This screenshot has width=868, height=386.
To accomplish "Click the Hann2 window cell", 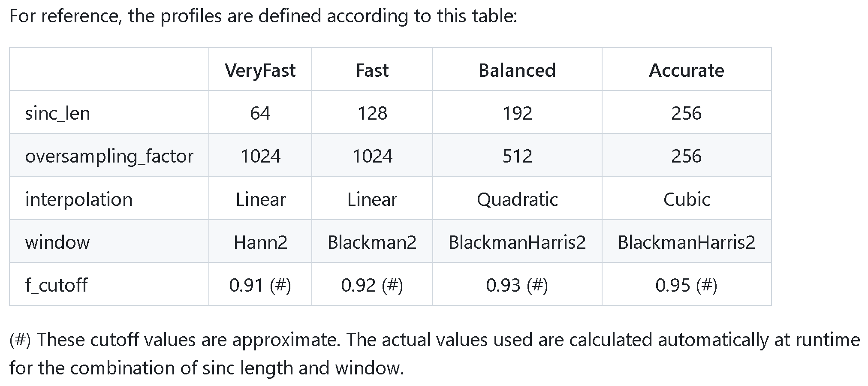I will pyautogui.click(x=260, y=242).
